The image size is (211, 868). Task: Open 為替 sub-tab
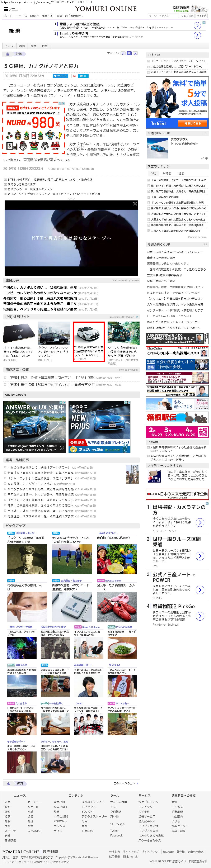pyautogui.click(x=33, y=46)
